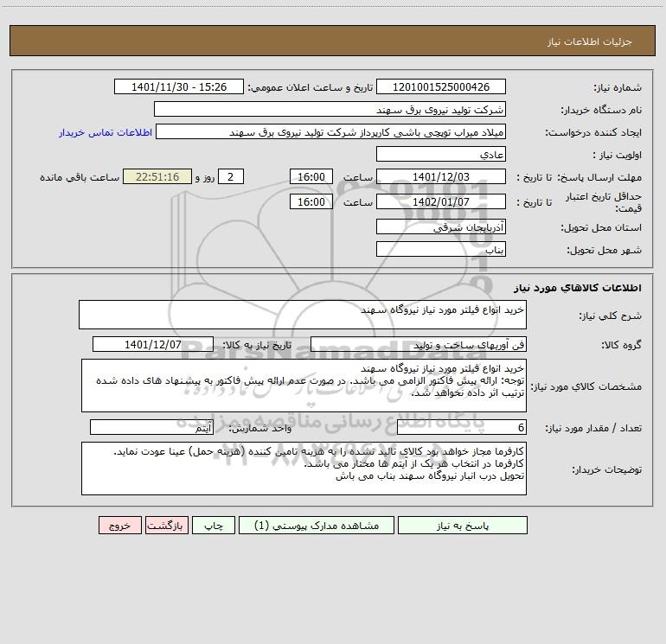Click request creator field میلاد میراب توپچی باشی
Viewport: 666px width, 644px height.
coord(330,131)
